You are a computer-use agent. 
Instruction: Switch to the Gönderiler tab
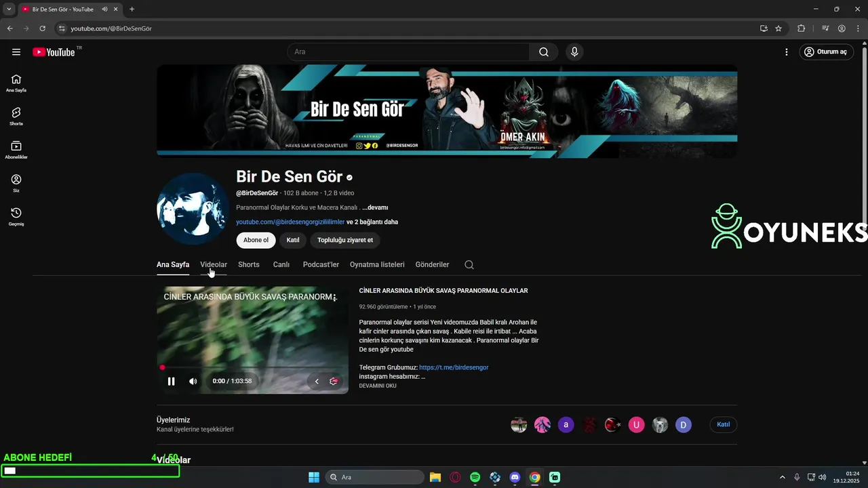[x=432, y=264]
